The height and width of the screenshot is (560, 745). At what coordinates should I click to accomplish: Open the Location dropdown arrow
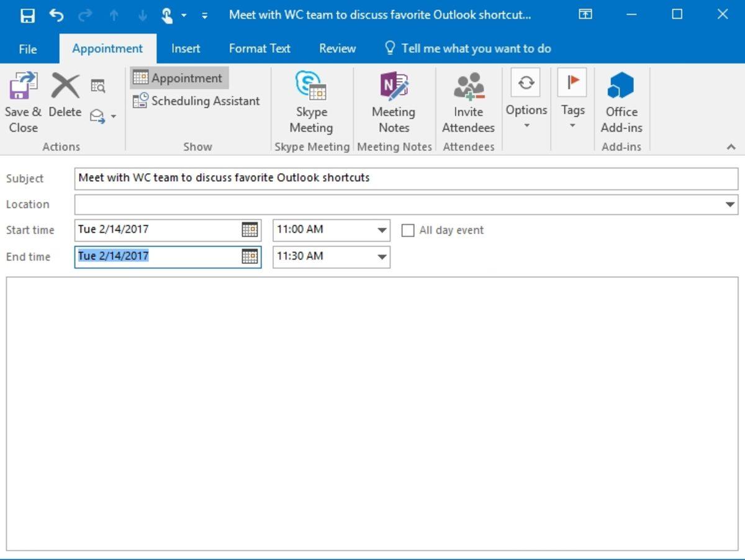731,204
